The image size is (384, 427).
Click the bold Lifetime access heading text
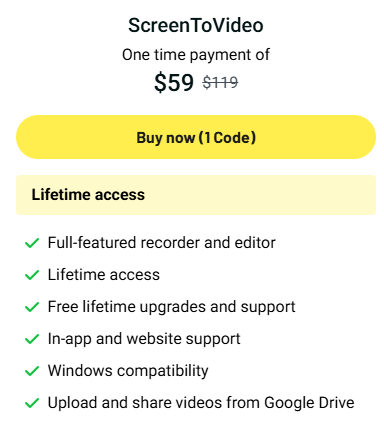[x=88, y=195]
